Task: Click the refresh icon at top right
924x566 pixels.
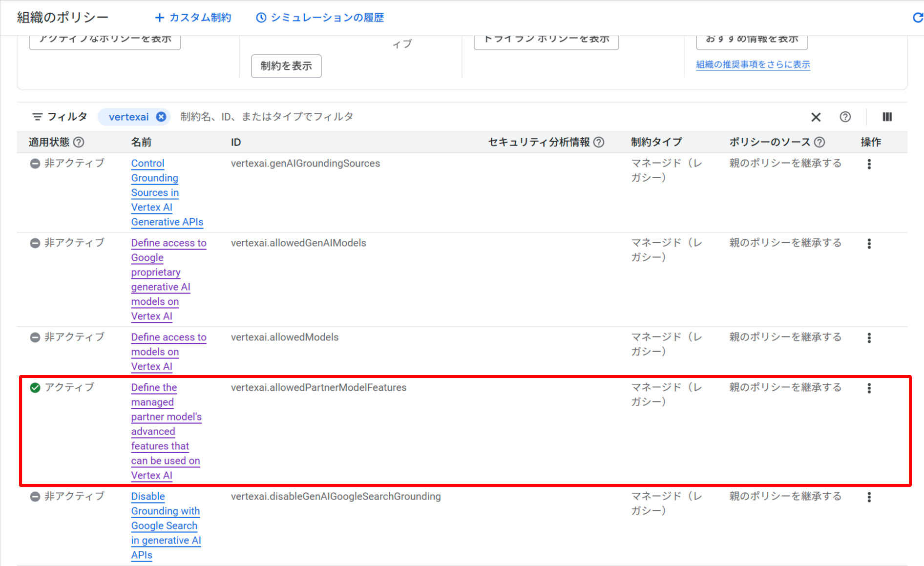Action: [917, 18]
